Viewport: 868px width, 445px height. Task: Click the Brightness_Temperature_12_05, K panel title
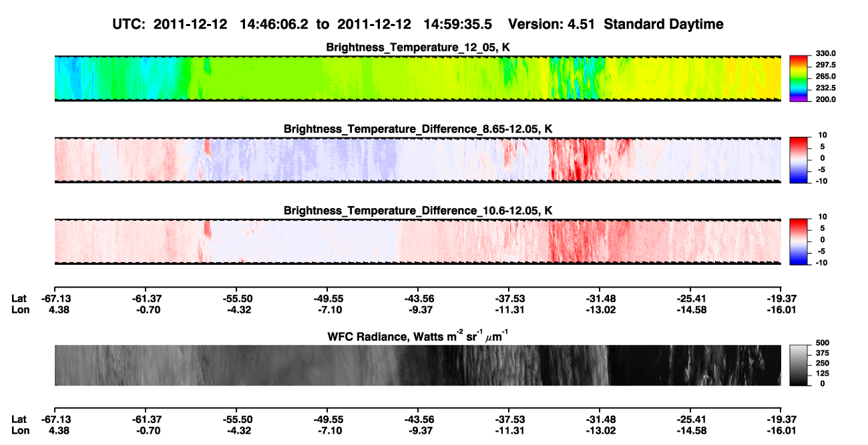pos(418,47)
